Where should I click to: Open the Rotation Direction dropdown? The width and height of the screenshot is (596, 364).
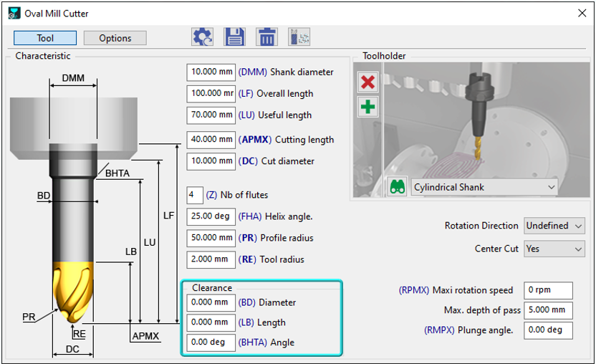[x=554, y=226]
